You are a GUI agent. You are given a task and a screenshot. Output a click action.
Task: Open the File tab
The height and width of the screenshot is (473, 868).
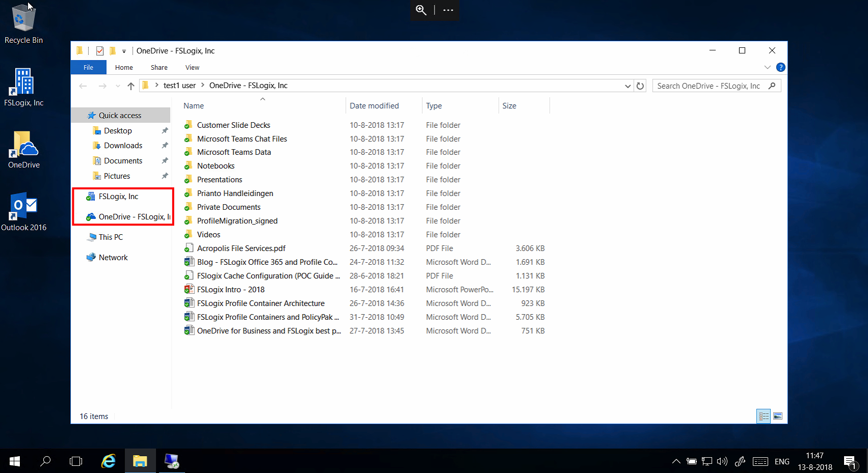click(88, 67)
